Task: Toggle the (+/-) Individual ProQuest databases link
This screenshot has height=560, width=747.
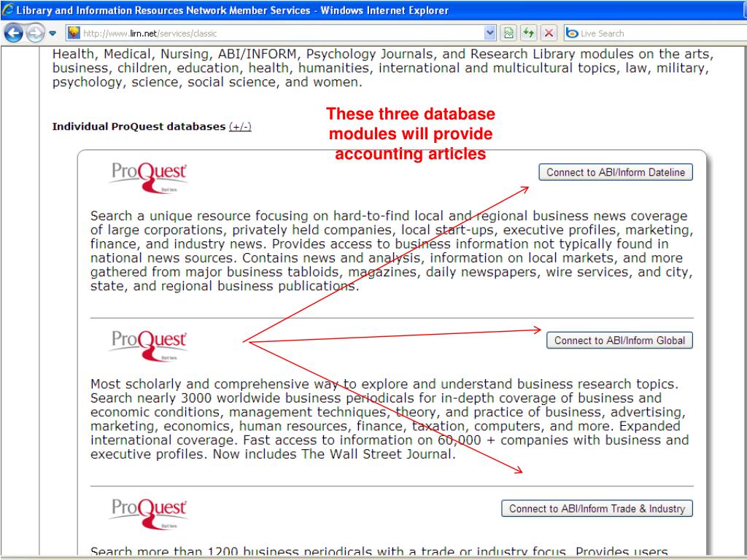Action: (240, 127)
